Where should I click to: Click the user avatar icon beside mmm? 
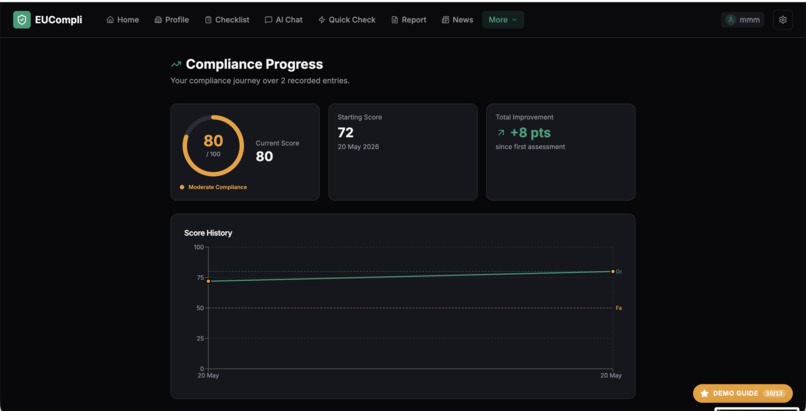(x=730, y=20)
